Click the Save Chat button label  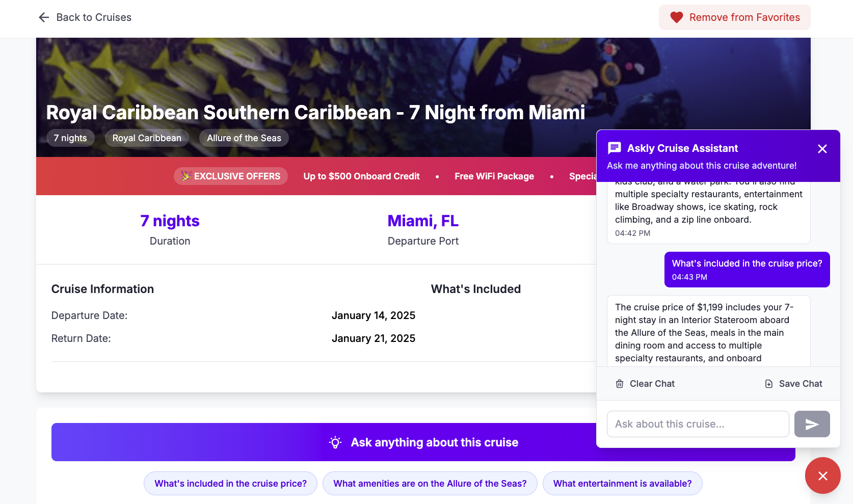(800, 384)
